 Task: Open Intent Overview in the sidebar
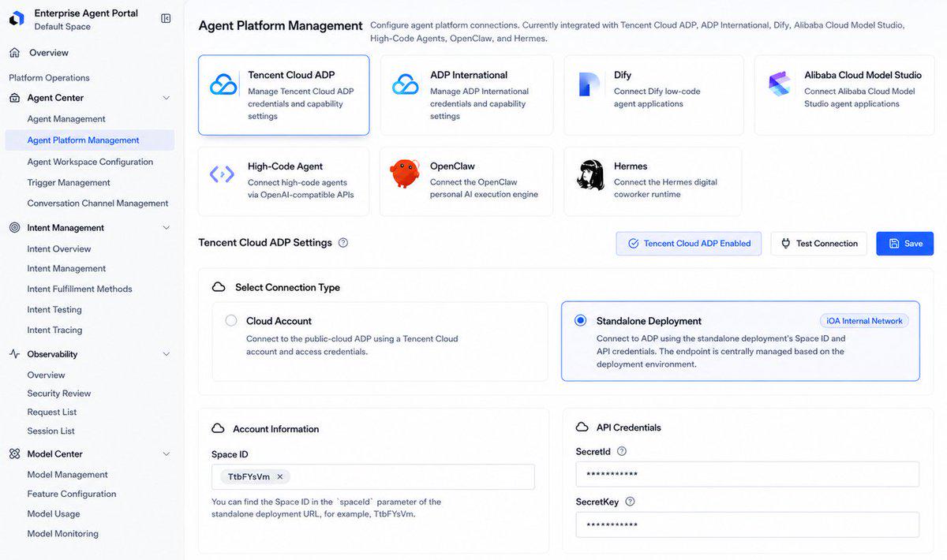pyautogui.click(x=59, y=249)
